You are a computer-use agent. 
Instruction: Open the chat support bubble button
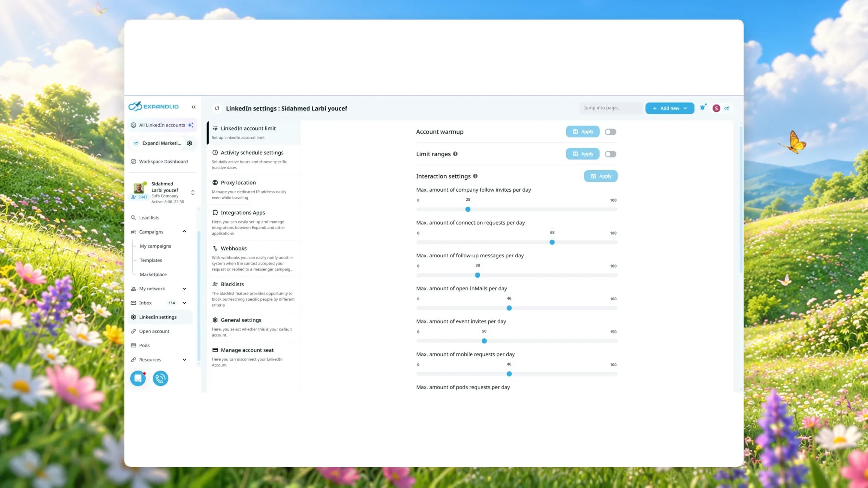tap(138, 378)
